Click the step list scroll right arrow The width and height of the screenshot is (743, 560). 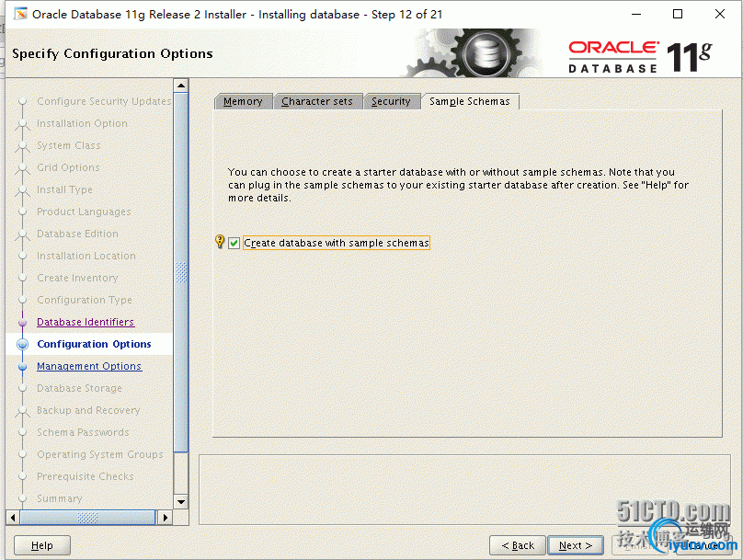point(165,518)
